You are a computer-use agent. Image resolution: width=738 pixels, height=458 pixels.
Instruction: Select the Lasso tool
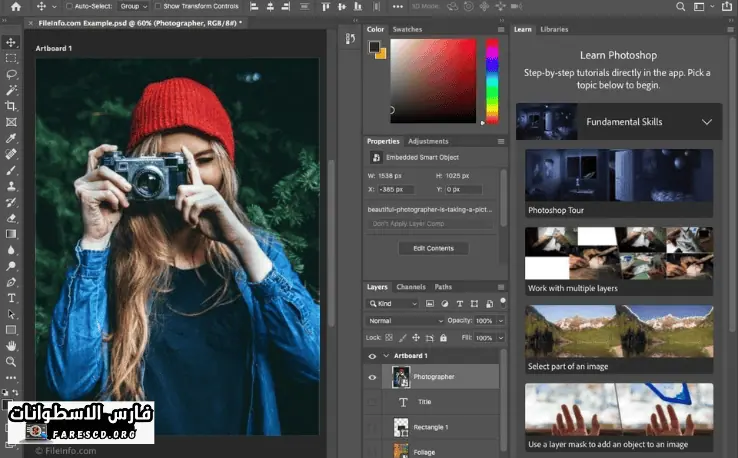[12, 74]
